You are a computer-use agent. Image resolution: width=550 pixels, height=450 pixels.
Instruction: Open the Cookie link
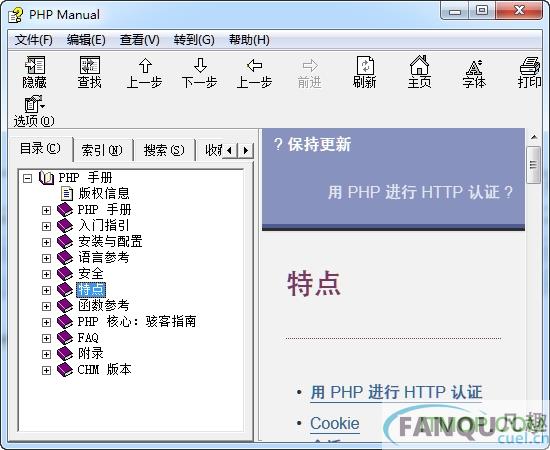click(x=335, y=423)
